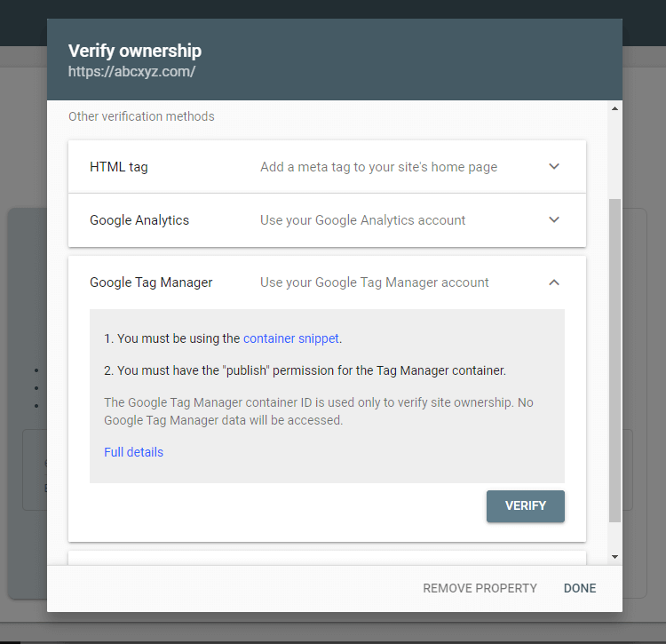Open the Full details link
This screenshot has height=644, width=666.
coord(133,452)
